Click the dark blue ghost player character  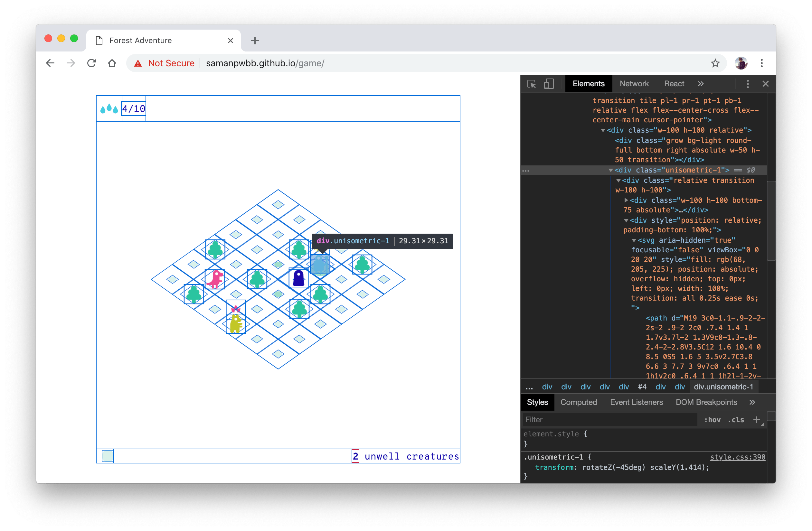tap(298, 278)
